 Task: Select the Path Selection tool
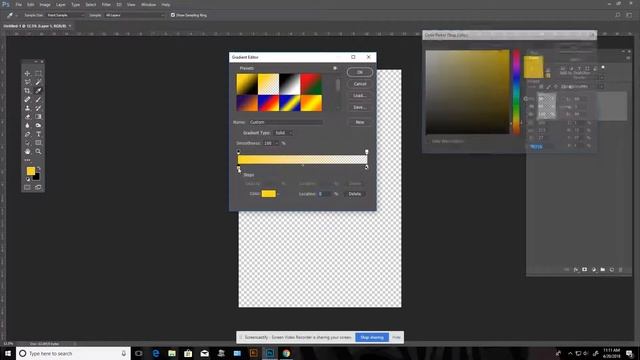pyautogui.click(x=27, y=143)
